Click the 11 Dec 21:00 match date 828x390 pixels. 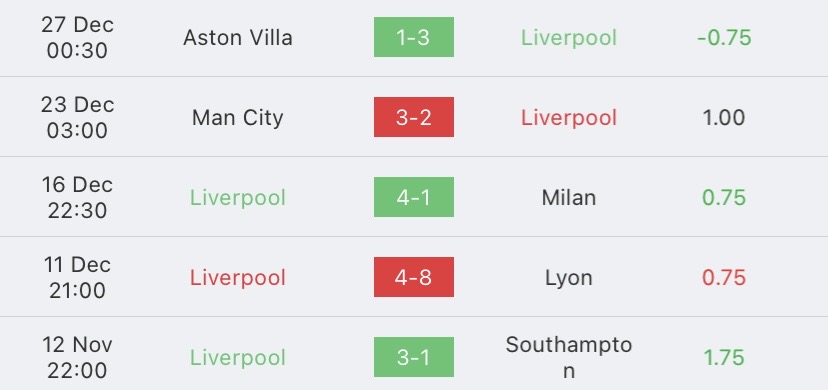78,277
